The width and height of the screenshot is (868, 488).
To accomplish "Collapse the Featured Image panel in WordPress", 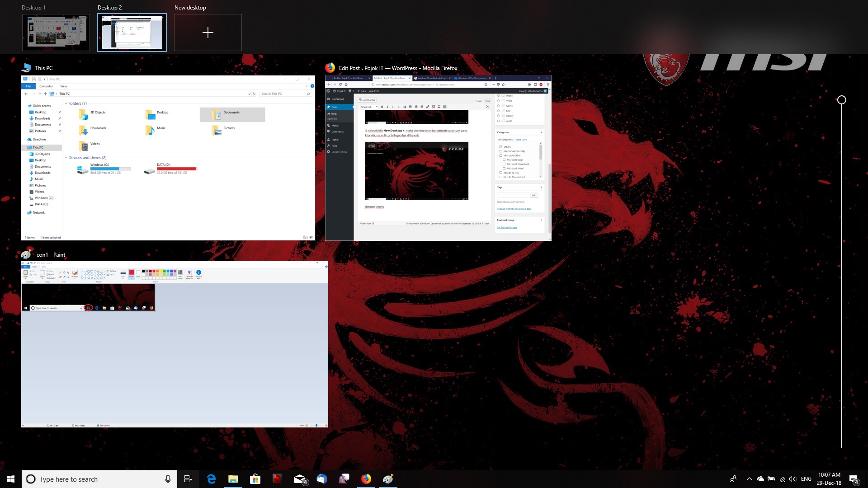I will click(542, 220).
